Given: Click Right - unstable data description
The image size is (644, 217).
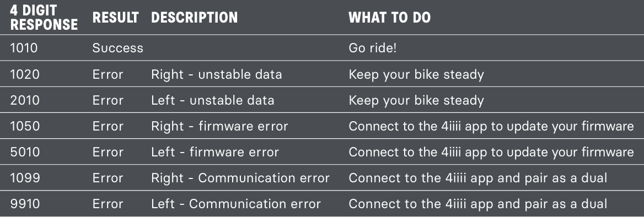Looking at the screenshot, I should [217, 74].
